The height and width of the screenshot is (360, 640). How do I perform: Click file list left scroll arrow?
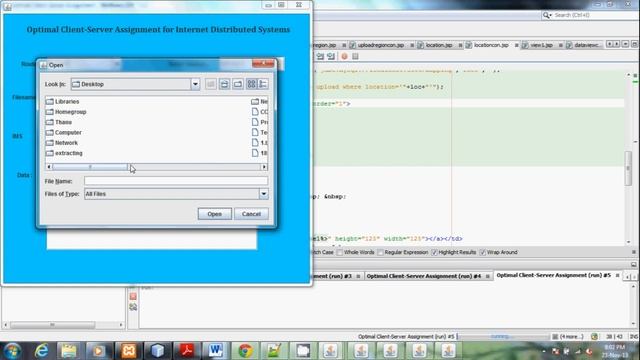tap(49, 167)
